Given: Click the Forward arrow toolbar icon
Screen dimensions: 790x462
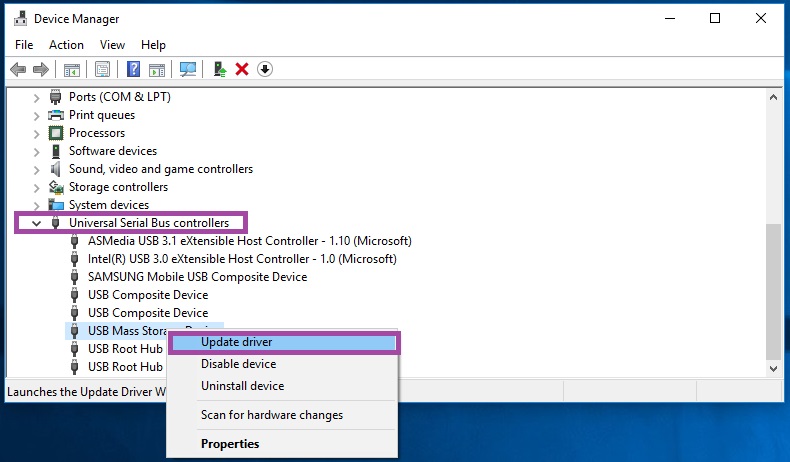Looking at the screenshot, I should click(x=41, y=69).
